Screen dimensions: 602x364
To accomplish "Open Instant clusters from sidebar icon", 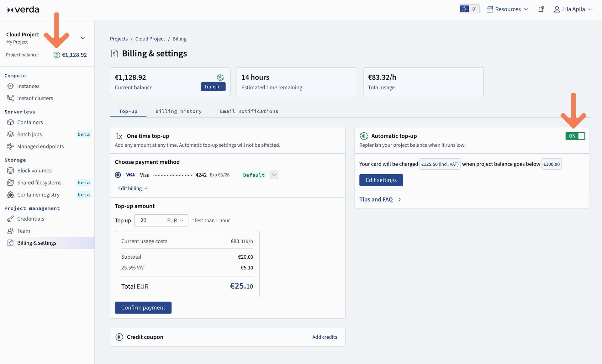I will (10, 98).
